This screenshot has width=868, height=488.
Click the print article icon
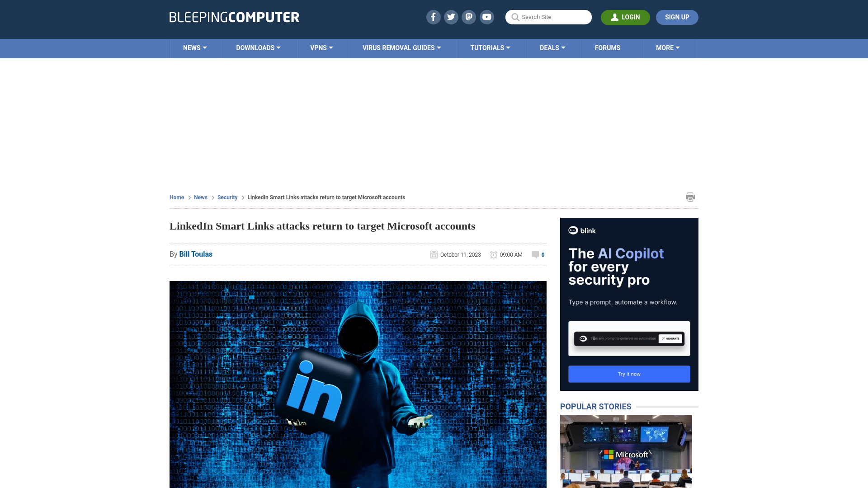coord(690,197)
